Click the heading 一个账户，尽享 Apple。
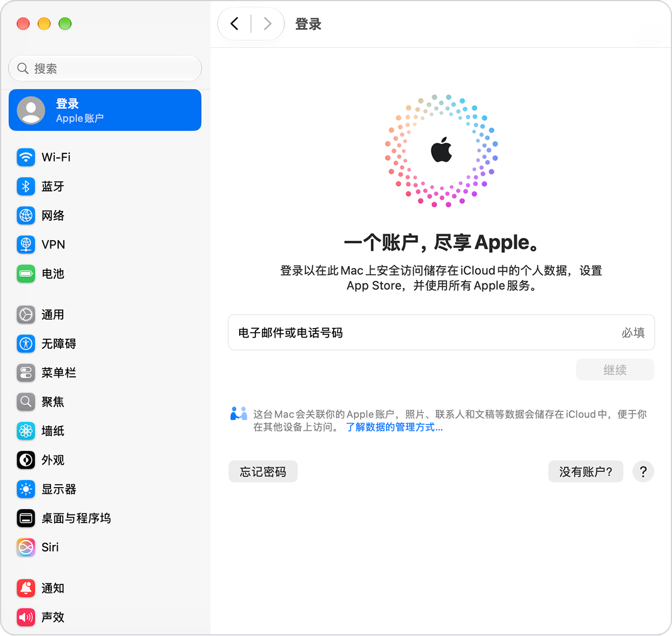 point(441,242)
